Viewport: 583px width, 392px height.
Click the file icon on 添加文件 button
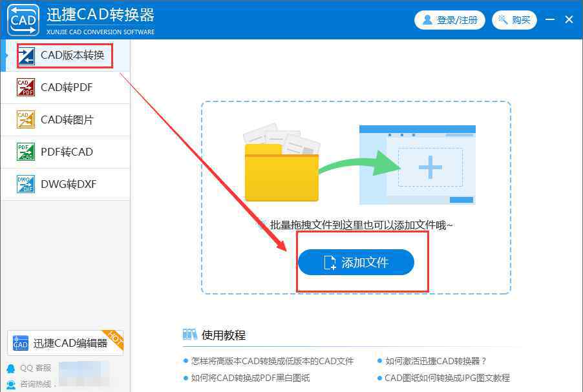coord(330,263)
